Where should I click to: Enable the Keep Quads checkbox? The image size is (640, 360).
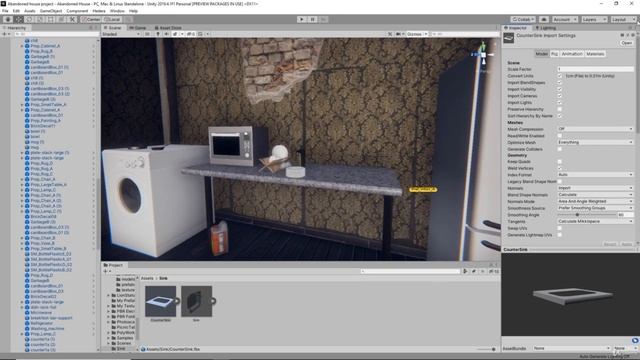(x=560, y=162)
